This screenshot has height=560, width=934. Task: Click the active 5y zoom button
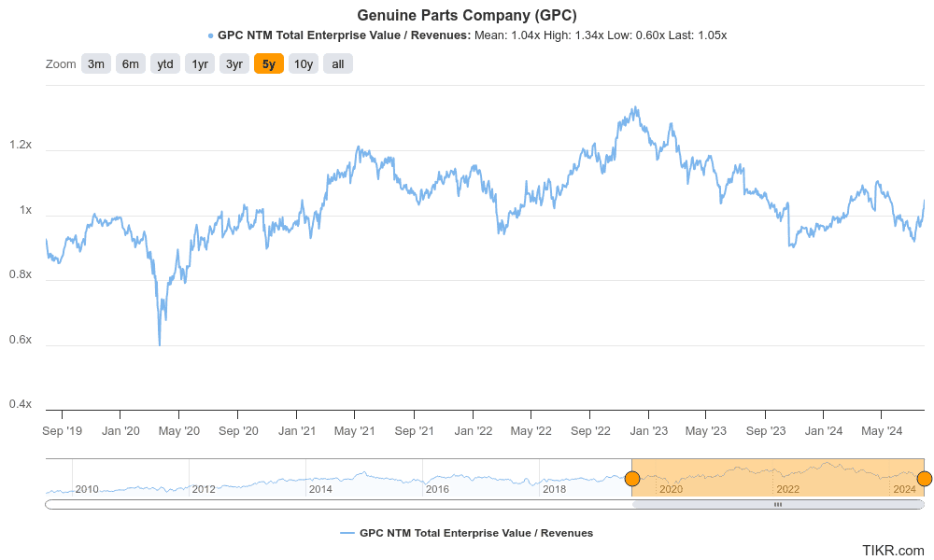[268, 63]
